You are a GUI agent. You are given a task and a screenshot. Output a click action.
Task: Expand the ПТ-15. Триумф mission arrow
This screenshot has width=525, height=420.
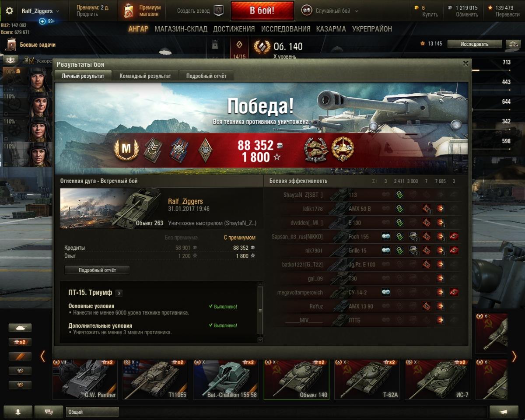(x=119, y=293)
